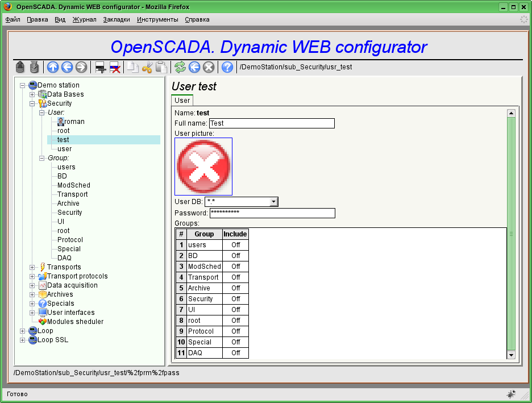
Task: Click the roman user avatar icon
Action: (x=61, y=122)
